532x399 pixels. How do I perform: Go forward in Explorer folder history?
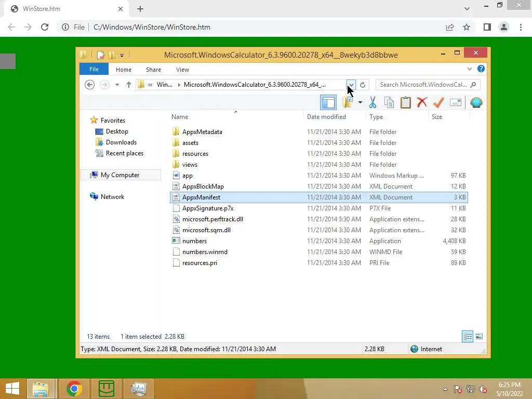(x=104, y=85)
